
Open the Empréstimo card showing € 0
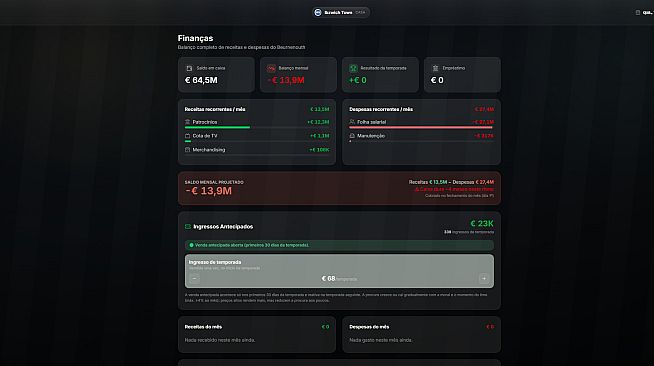tap(462, 75)
